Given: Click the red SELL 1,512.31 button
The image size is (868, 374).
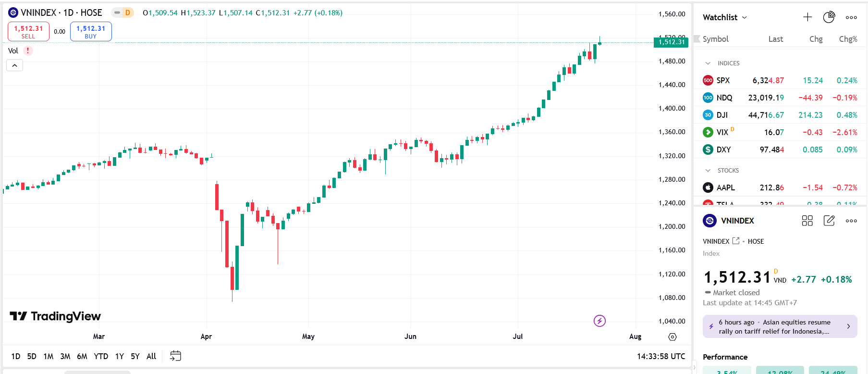Looking at the screenshot, I should click(28, 32).
